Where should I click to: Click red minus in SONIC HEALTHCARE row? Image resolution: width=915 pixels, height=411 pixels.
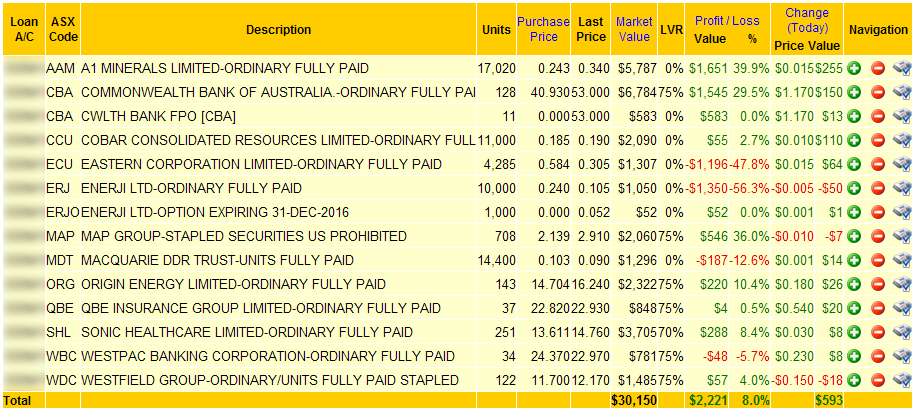(x=878, y=332)
